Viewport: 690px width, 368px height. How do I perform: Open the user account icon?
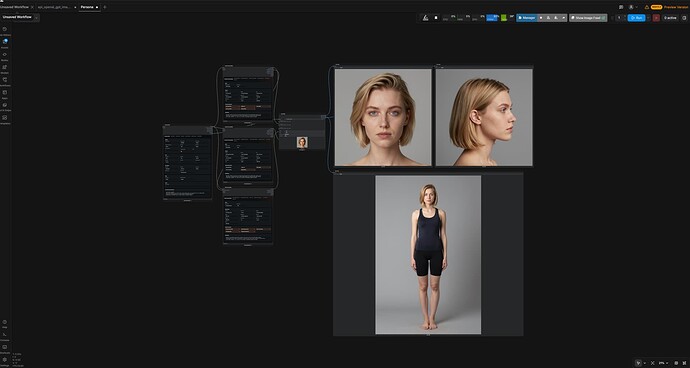(631, 7)
